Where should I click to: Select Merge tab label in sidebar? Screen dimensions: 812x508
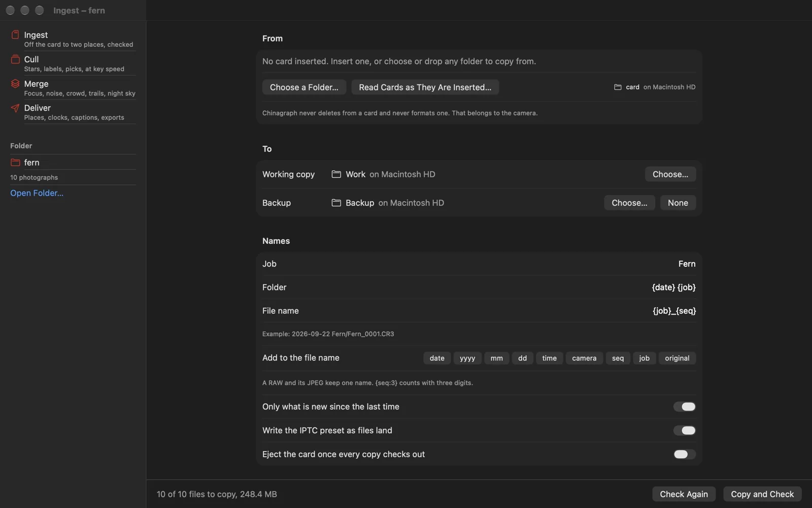point(37,84)
